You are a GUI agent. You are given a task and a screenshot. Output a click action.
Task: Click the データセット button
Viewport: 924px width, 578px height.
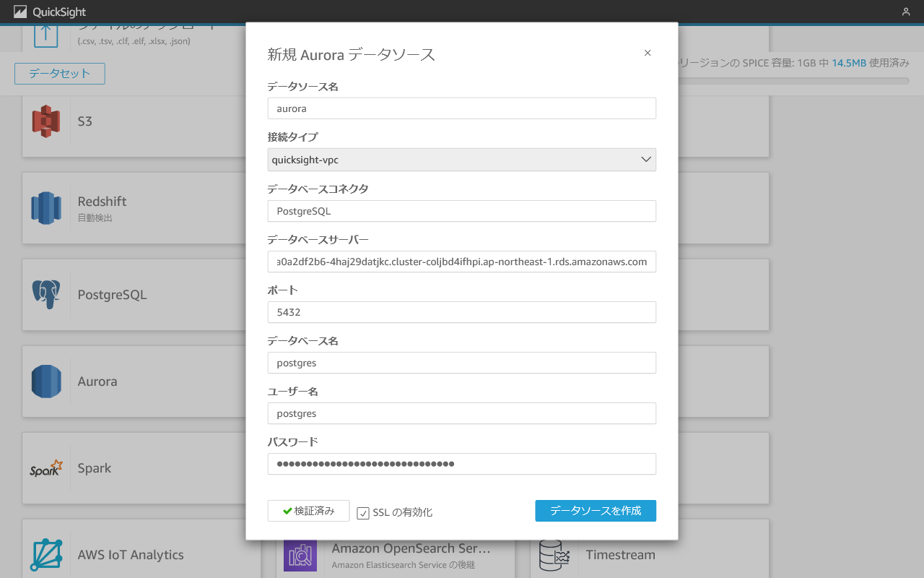[x=60, y=74]
